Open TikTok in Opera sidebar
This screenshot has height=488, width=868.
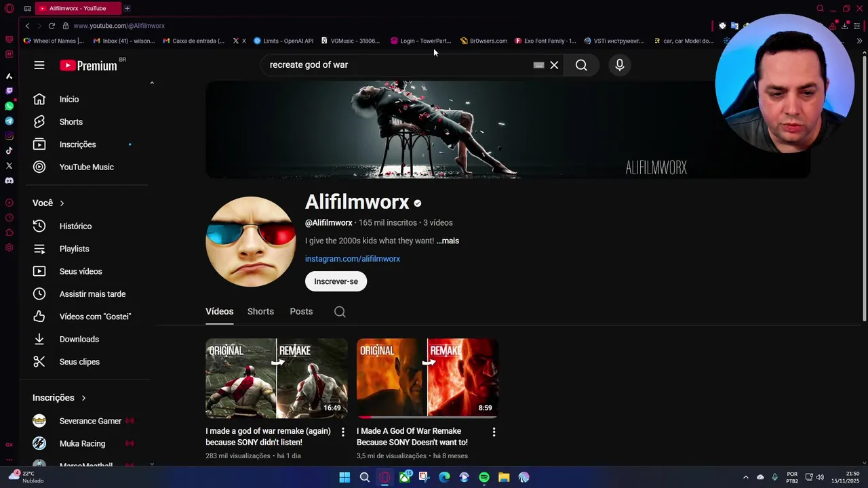[9, 150]
